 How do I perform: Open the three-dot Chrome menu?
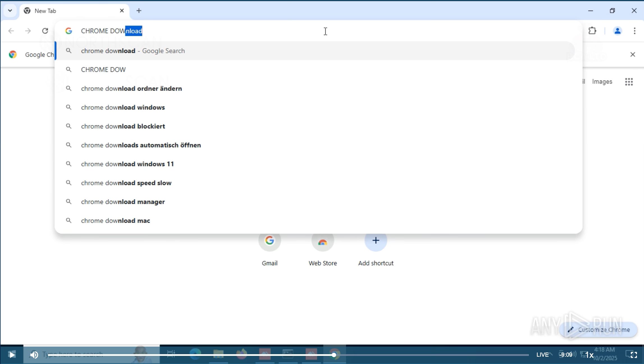[634, 31]
